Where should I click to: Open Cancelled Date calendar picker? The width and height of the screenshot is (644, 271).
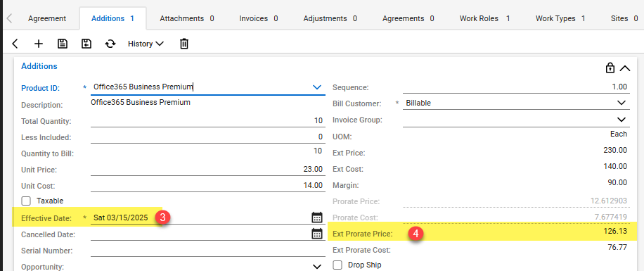[316, 234]
